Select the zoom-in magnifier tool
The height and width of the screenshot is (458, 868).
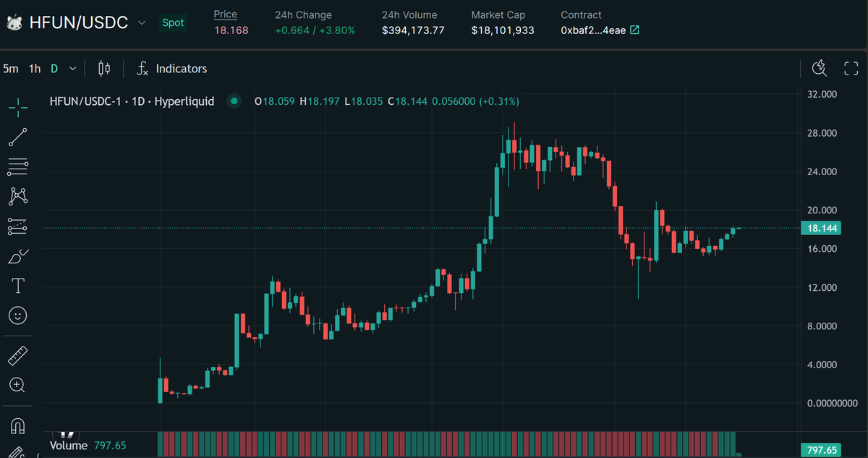17,383
